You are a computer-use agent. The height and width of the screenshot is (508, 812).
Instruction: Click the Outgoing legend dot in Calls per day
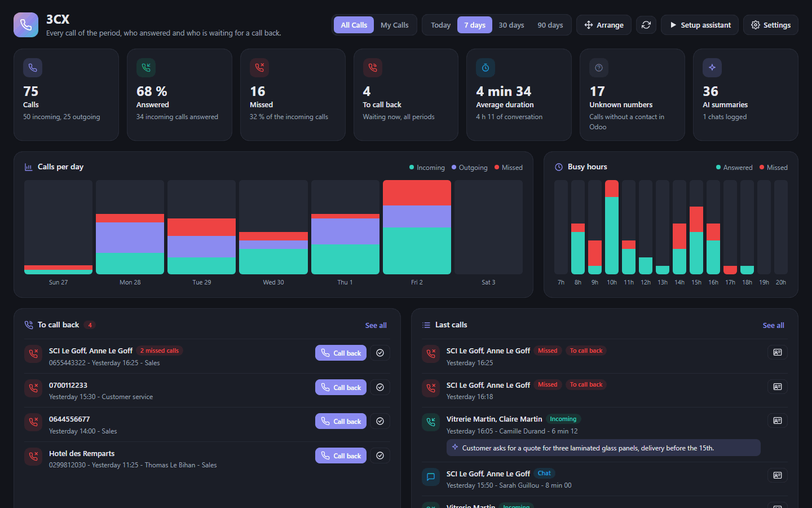tap(454, 167)
